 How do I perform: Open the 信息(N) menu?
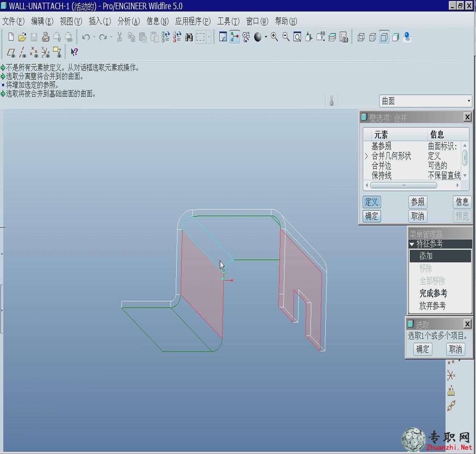click(x=158, y=21)
